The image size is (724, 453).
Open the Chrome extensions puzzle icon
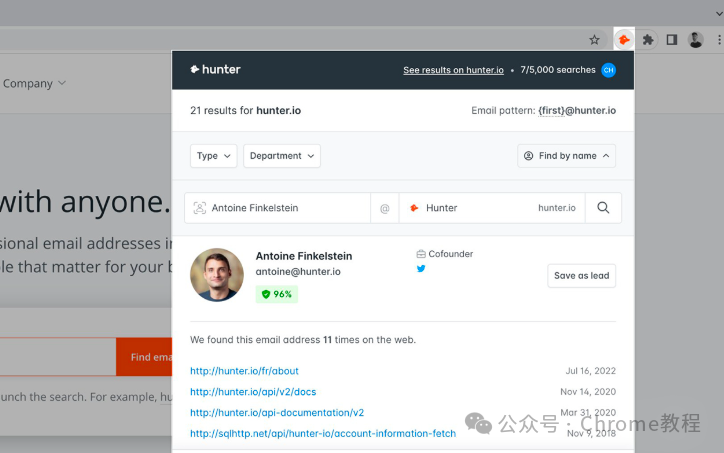[x=648, y=40]
